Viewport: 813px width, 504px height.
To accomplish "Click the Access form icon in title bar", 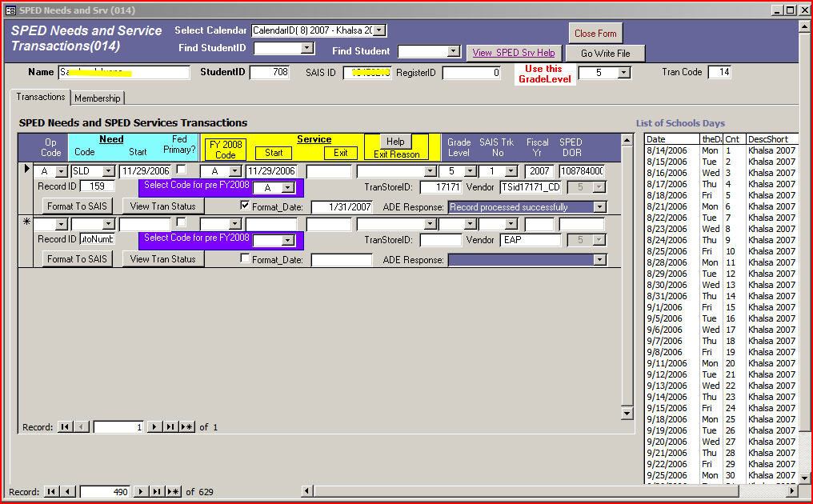I will [x=11, y=10].
